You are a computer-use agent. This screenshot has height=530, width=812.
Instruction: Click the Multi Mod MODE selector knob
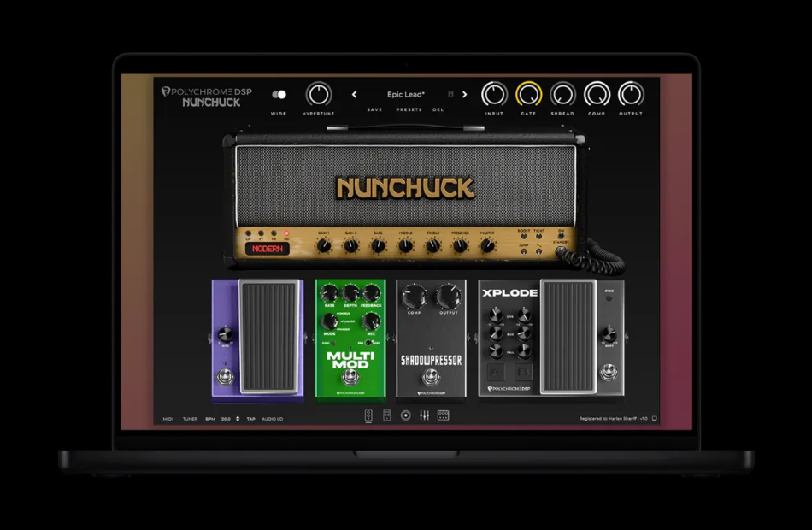(x=329, y=321)
